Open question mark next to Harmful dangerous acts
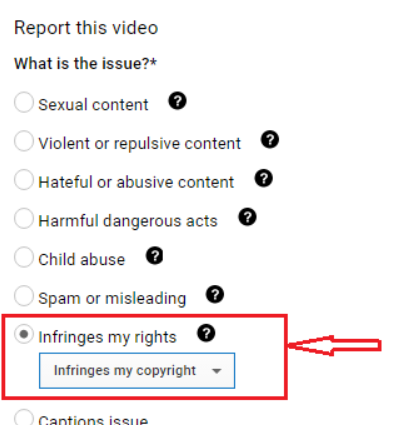Screen dimensions: 394x425 [247, 217]
